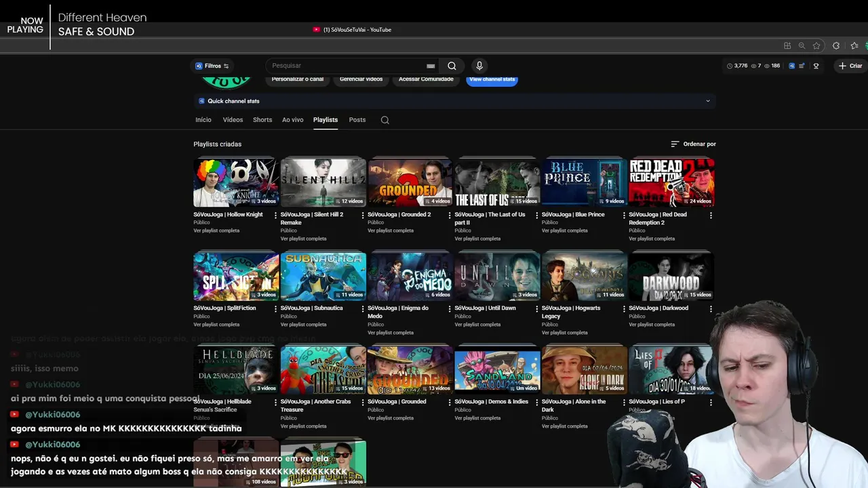Click the apps grid icon in address bar
This screenshot has height=488, width=868.
coord(787,45)
